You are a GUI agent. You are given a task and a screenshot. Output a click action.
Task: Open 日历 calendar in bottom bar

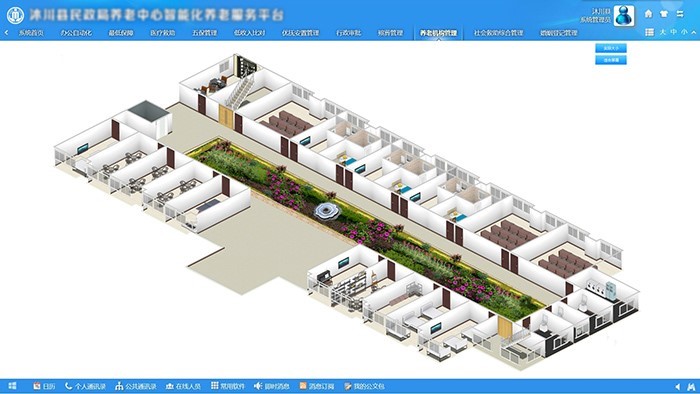click(x=44, y=386)
